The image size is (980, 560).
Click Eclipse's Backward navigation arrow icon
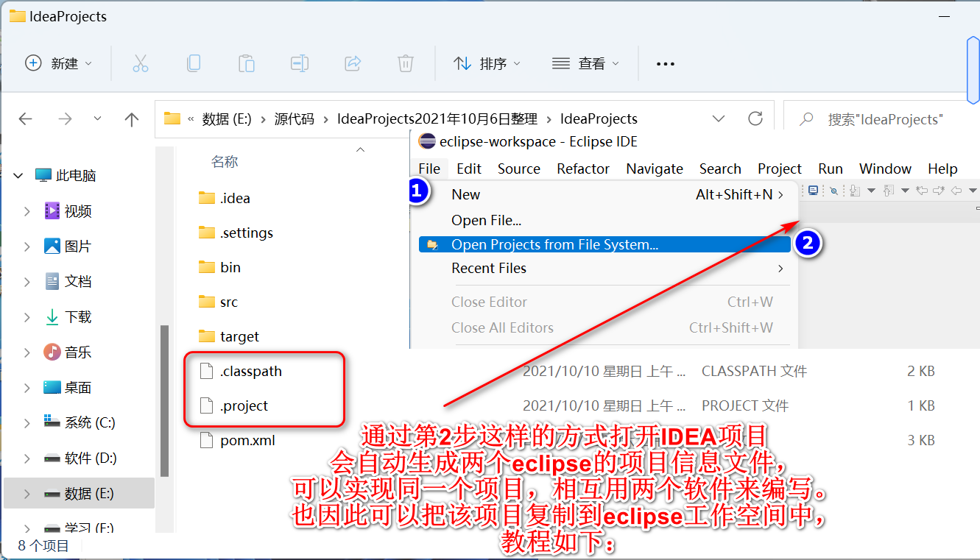957,190
